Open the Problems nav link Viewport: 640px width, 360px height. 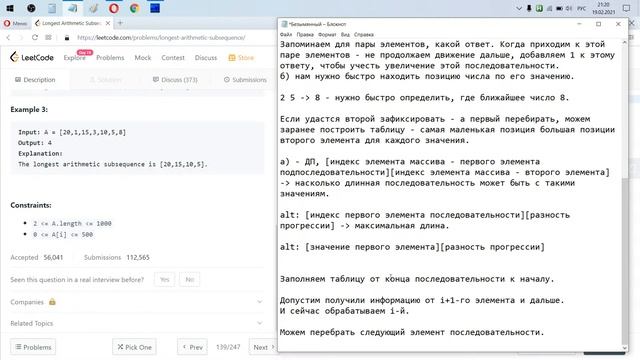coord(110,58)
